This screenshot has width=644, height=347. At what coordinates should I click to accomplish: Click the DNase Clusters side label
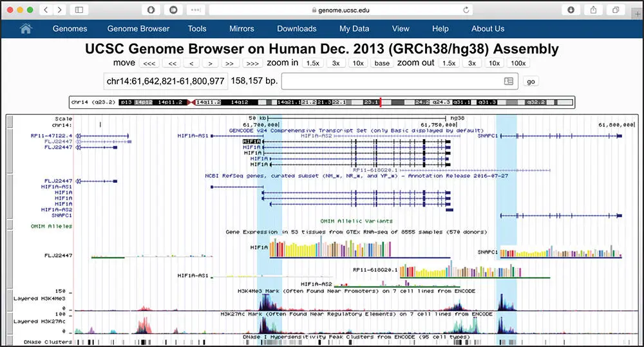point(48,342)
